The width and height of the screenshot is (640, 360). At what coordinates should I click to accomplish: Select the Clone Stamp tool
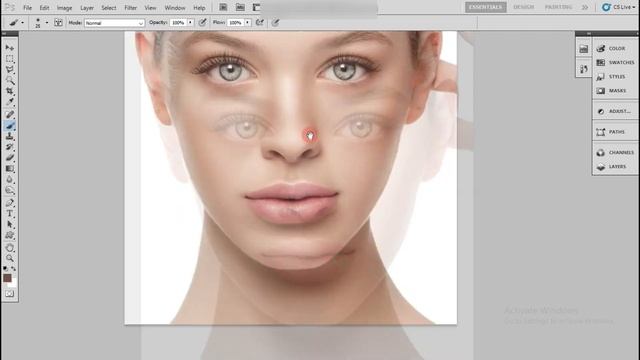(10, 136)
